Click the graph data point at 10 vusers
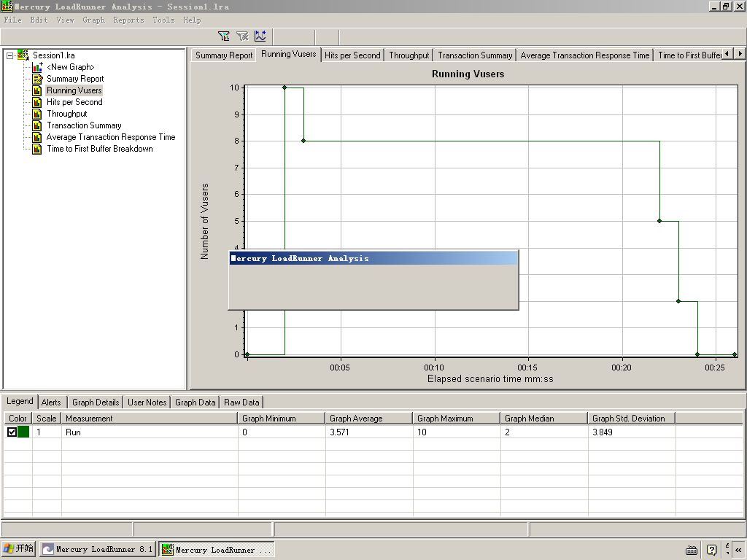This screenshot has width=747, height=560. coord(285,87)
